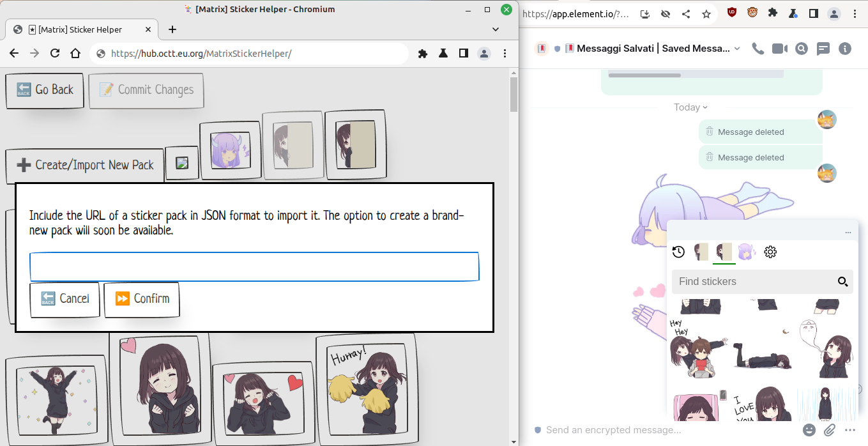Select the Hurray cheerleader sticker
Viewport: 868px width, 446px height.
pyautogui.click(x=366, y=388)
